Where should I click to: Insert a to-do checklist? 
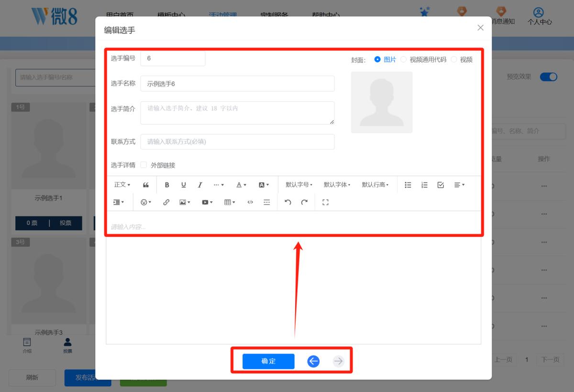[441, 185]
